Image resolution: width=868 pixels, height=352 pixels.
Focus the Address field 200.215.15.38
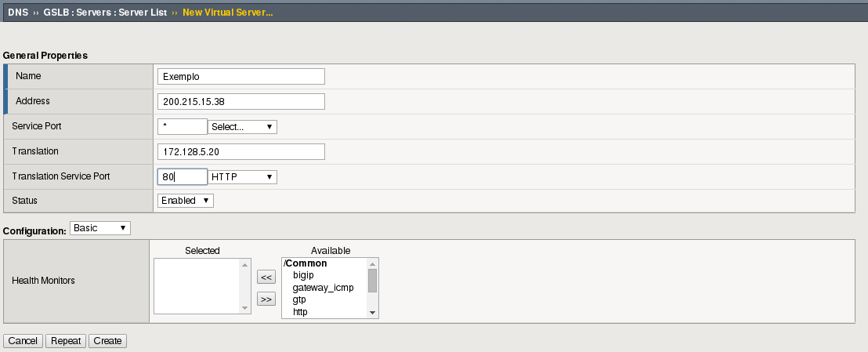(241, 102)
